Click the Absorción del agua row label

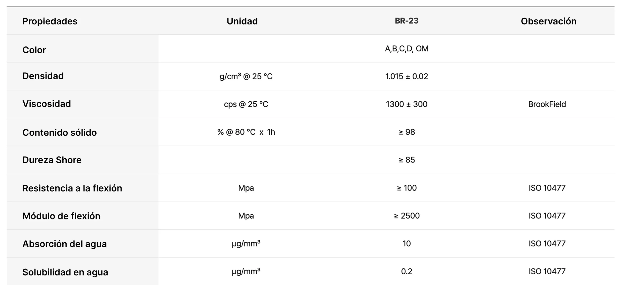tap(64, 244)
